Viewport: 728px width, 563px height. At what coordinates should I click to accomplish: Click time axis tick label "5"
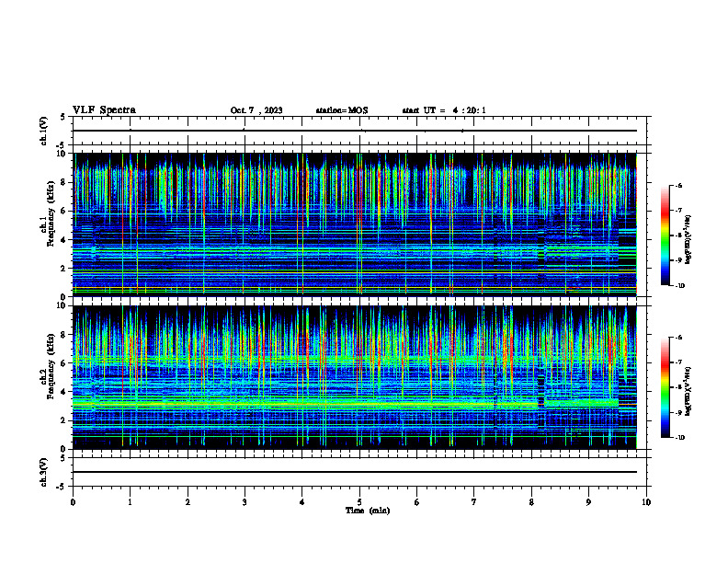359,502
